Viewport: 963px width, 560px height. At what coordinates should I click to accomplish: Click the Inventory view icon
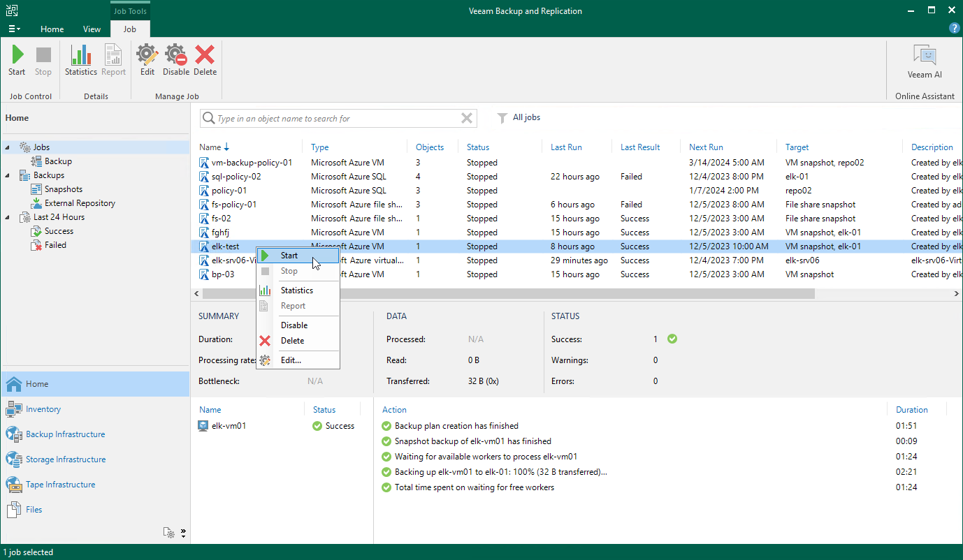pyautogui.click(x=14, y=409)
